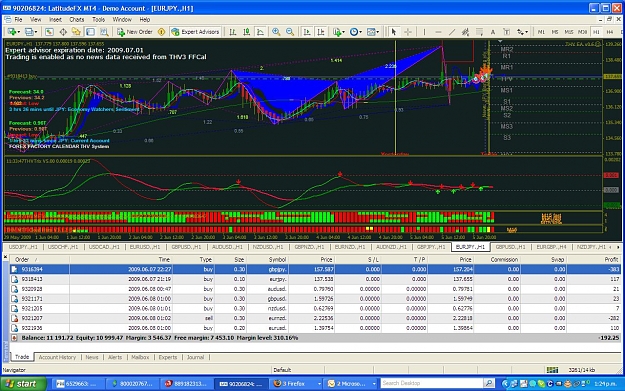Switch to the GBPJPY.,H1 chart tab
This screenshot has height=391, width=625.
(x=430, y=247)
